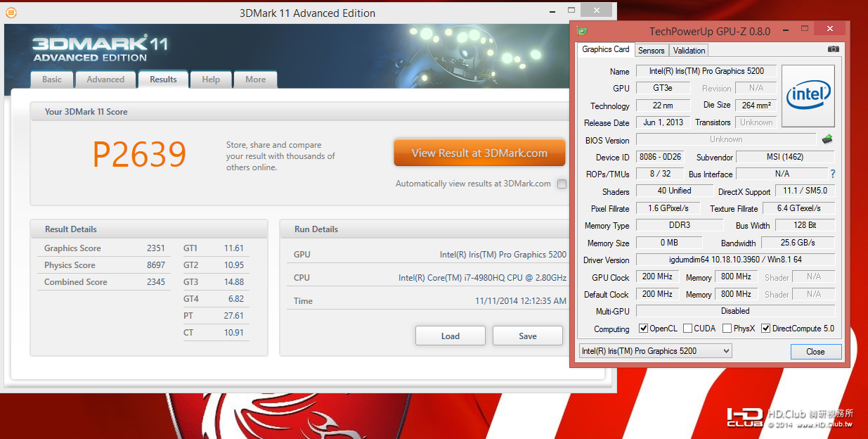Click View Result at 3DMark.com button
Viewport: 868px width, 439px height.
click(479, 153)
